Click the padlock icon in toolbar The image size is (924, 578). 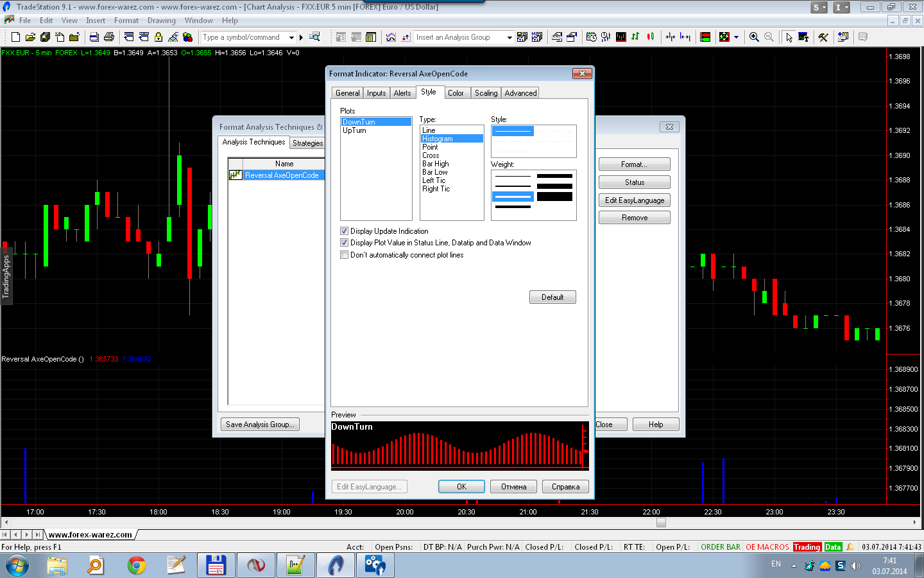158,37
